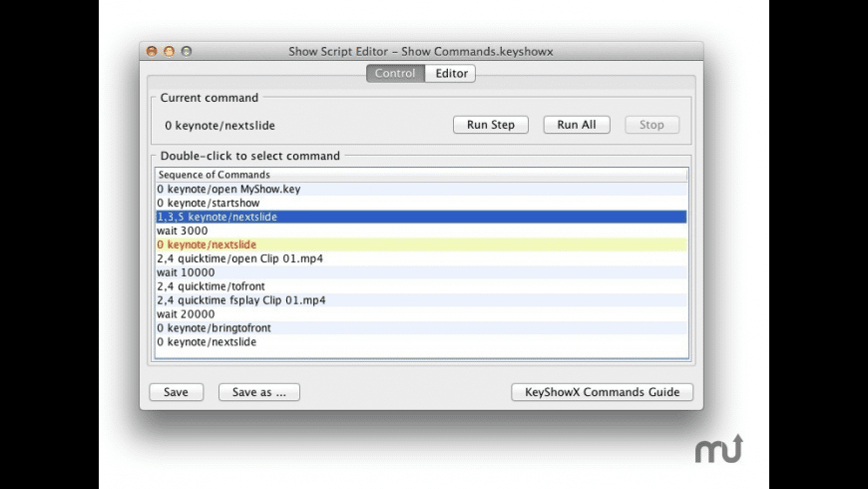Open KeyShowX Commands Guide
The image size is (868, 489).
pos(602,392)
